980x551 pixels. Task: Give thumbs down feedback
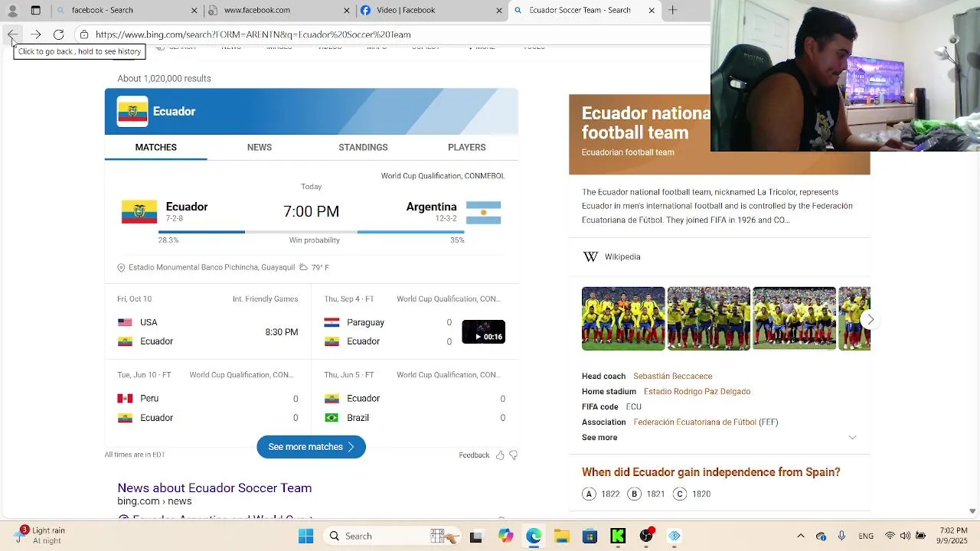pos(514,455)
